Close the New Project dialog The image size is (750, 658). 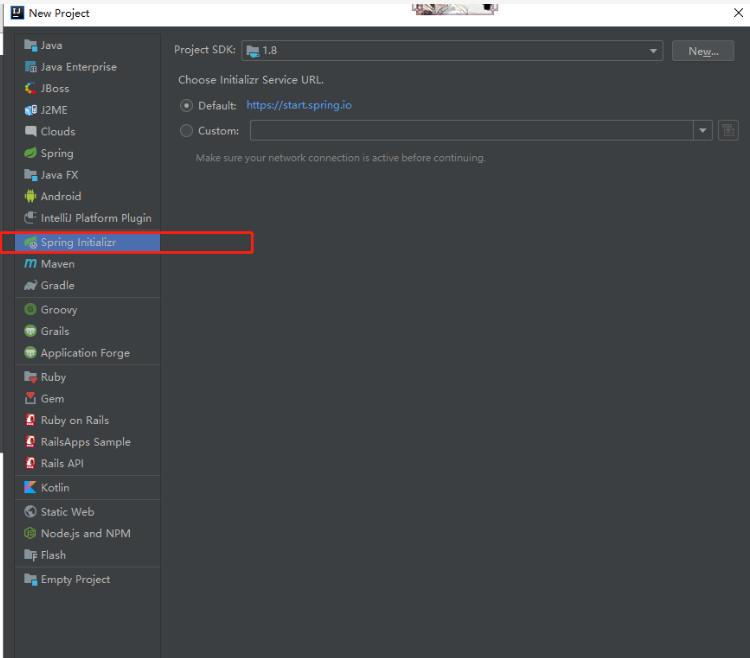(738, 13)
